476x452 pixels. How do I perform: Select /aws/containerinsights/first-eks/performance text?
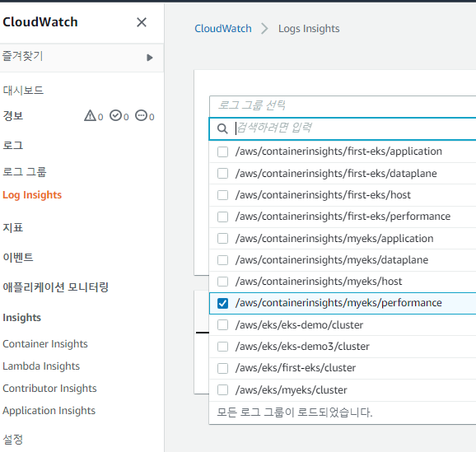343,217
